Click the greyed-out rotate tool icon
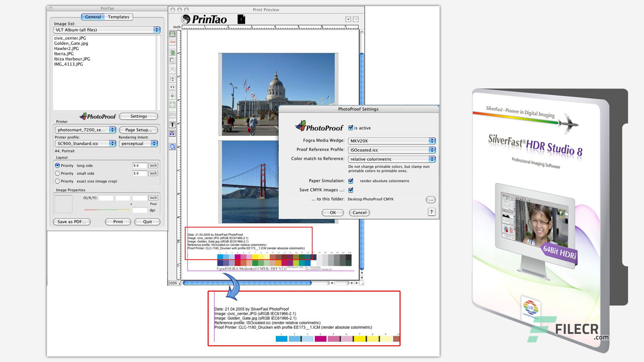 (x=173, y=70)
